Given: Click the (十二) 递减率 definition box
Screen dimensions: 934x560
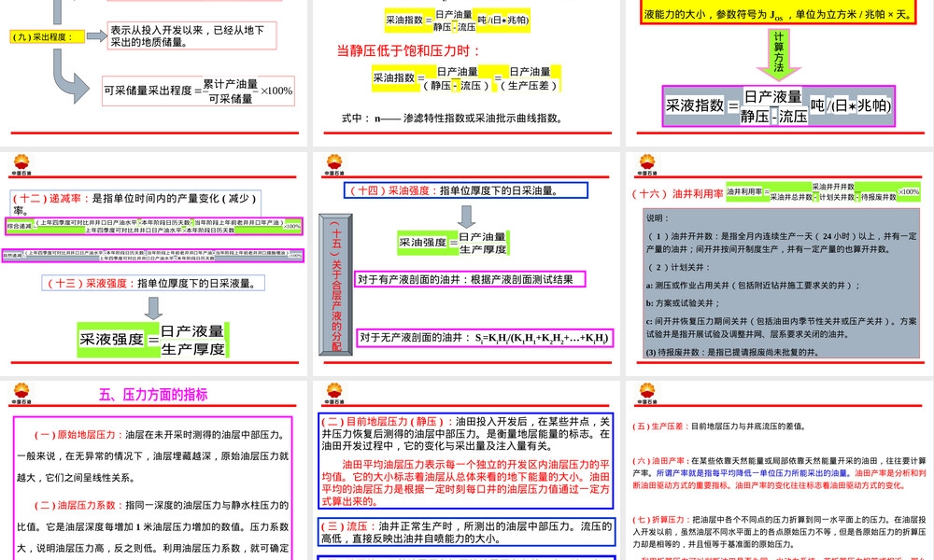Looking at the screenshot, I should coord(137,203).
